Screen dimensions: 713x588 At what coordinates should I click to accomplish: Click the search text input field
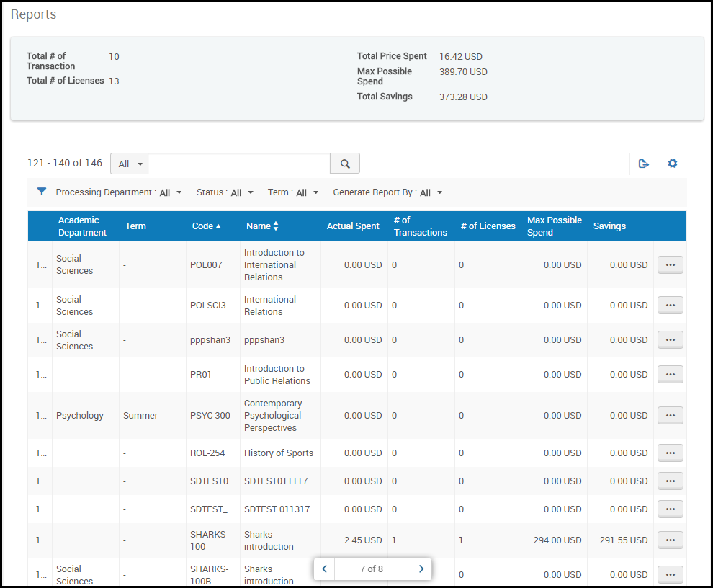pyautogui.click(x=239, y=164)
